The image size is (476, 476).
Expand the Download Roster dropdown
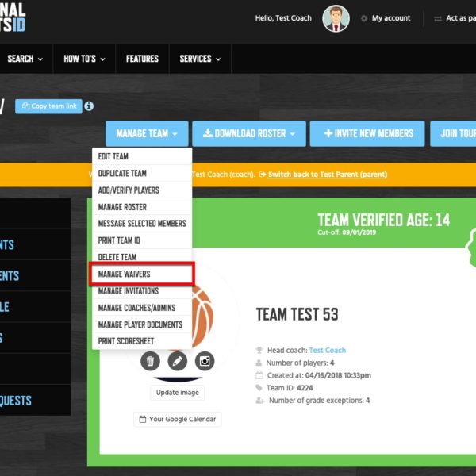point(248,133)
